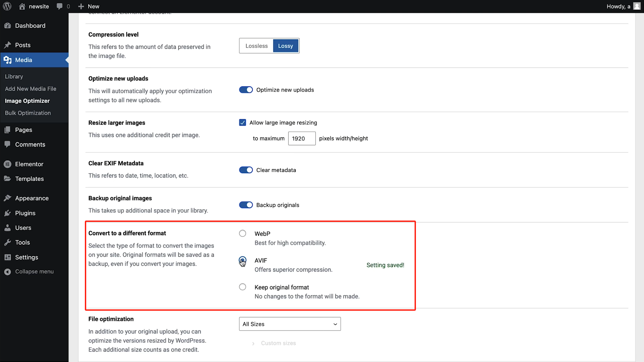Choose Keep original format radio option
This screenshot has width=644, height=362.
(243, 287)
